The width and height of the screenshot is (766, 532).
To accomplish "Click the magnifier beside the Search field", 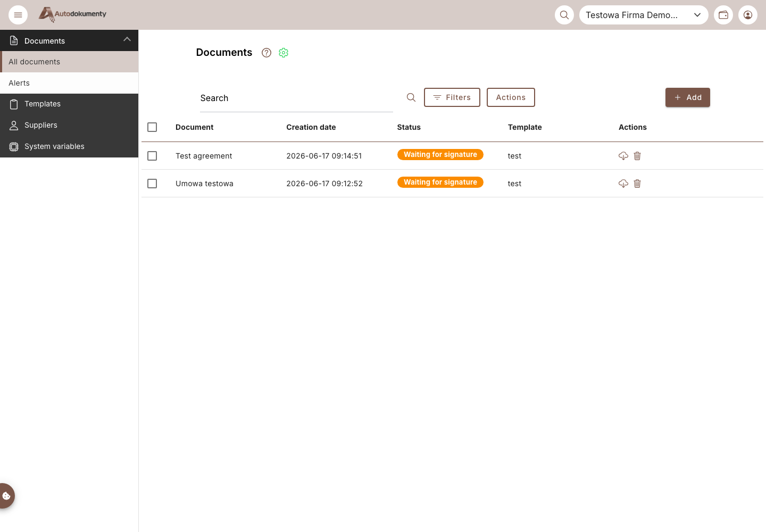I will [411, 97].
